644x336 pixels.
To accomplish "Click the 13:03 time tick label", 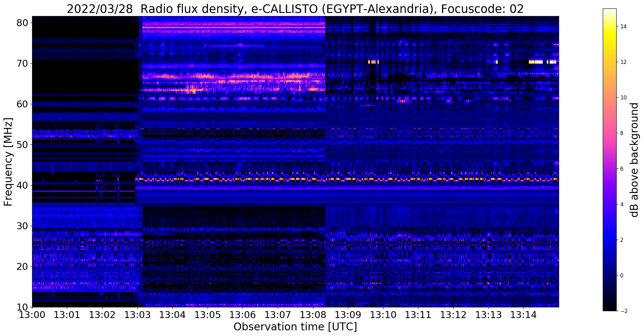I will pyautogui.click(x=137, y=315).
